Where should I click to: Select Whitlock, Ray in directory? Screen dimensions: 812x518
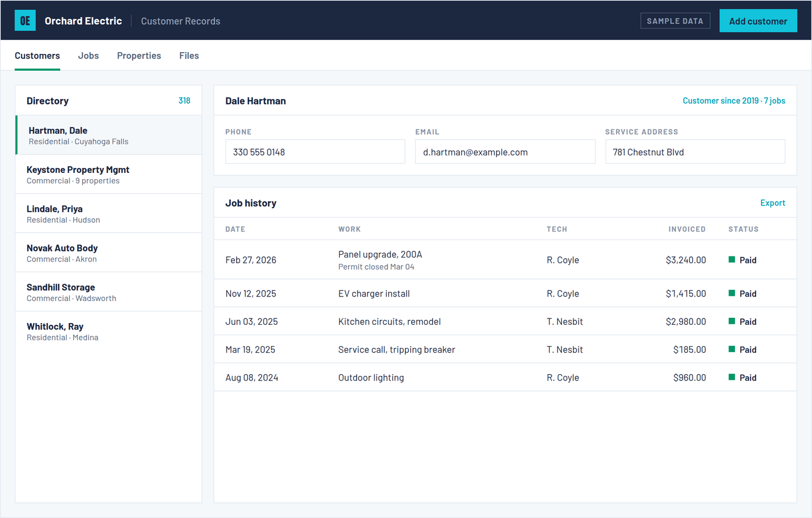[108, 331]
